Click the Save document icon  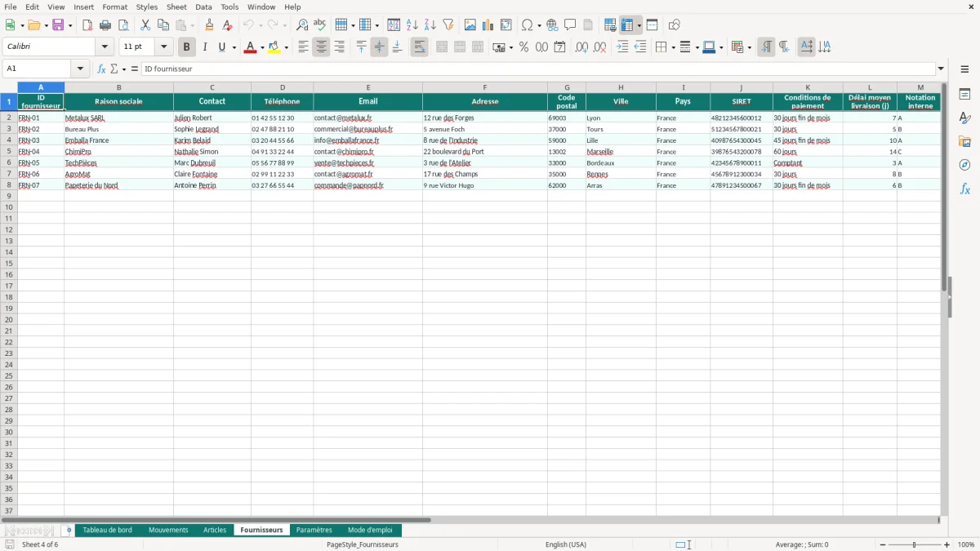pyautogui.click(x=58, y=25)
